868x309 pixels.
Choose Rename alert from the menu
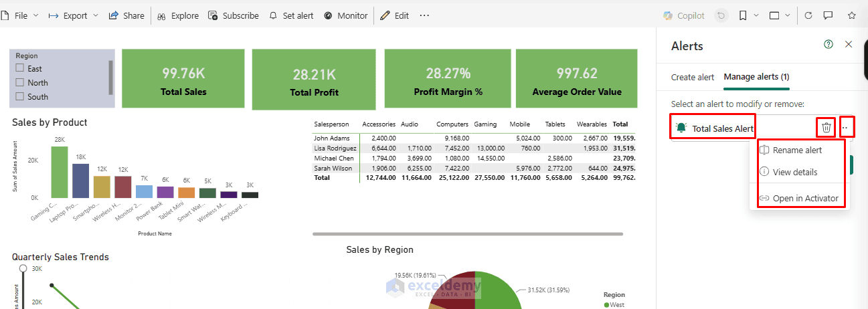pos(798,150)
